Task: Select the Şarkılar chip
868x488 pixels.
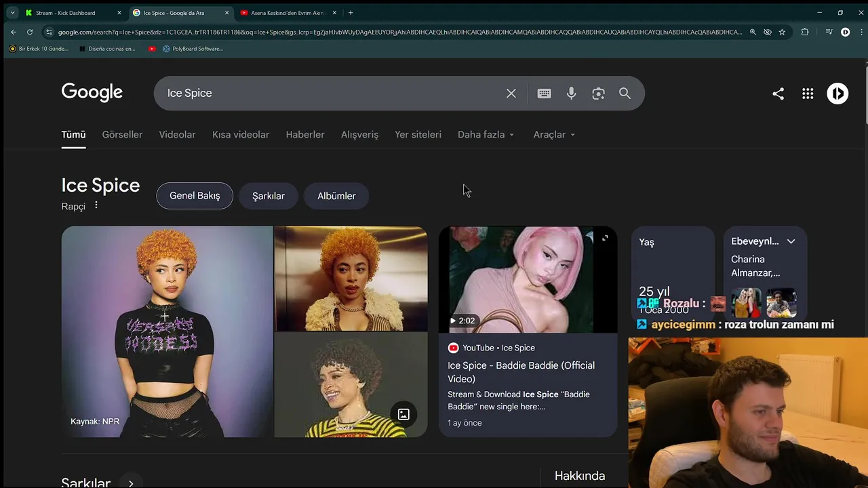Action: pyautogui.click(x=269, y=196)
